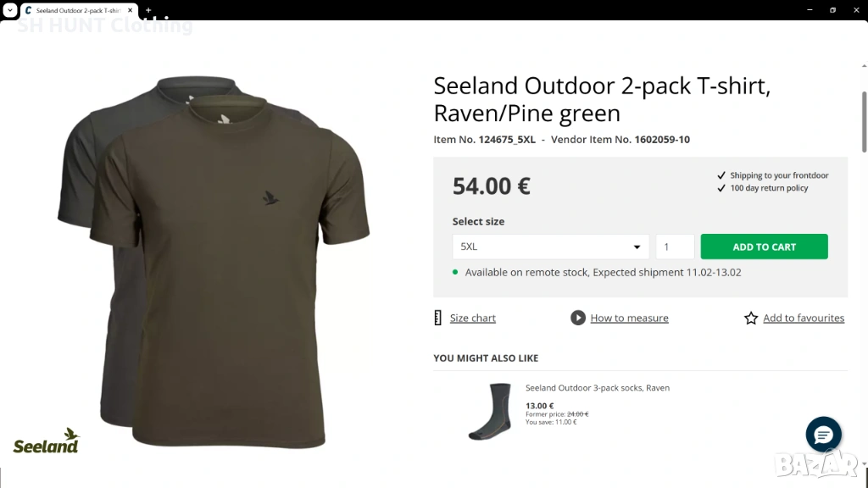
Task: Click the quantity input field
Action: pos(675,247)
